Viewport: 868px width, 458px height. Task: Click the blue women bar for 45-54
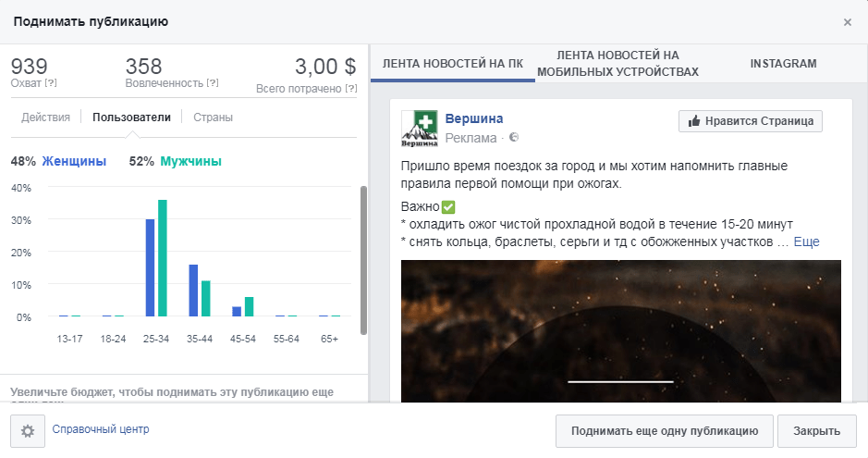coord(237,312)
